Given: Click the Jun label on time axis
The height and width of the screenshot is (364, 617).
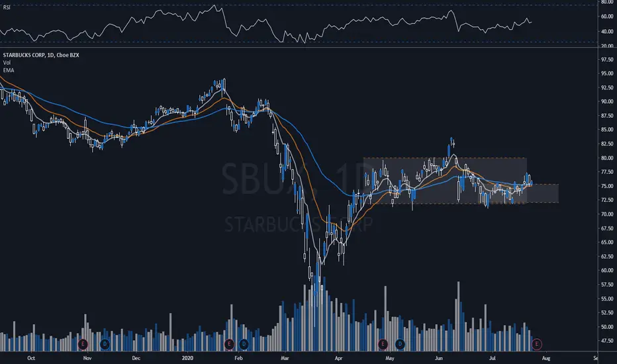Looking at the screenshot, I should [x=439, y=358].
